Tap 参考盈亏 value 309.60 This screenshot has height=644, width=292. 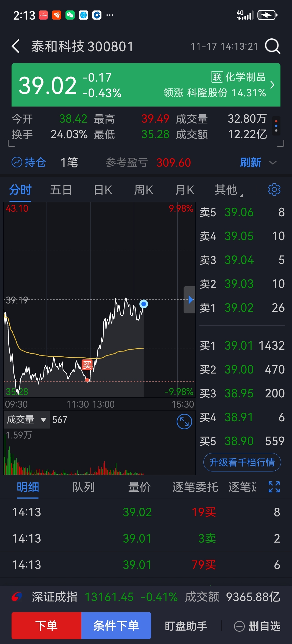click(x=174, y=163)
